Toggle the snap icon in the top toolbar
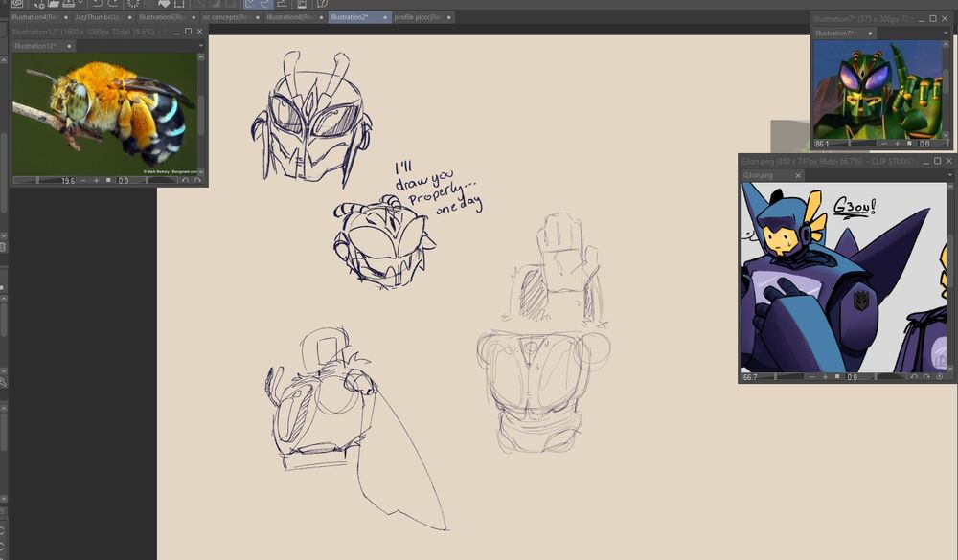Screen dimensions: 958x560 click(249, 4)
